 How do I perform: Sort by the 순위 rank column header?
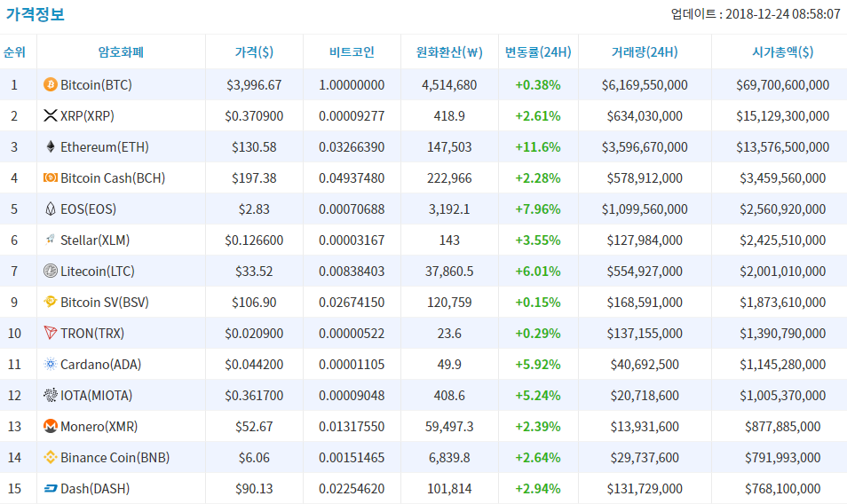14,51
